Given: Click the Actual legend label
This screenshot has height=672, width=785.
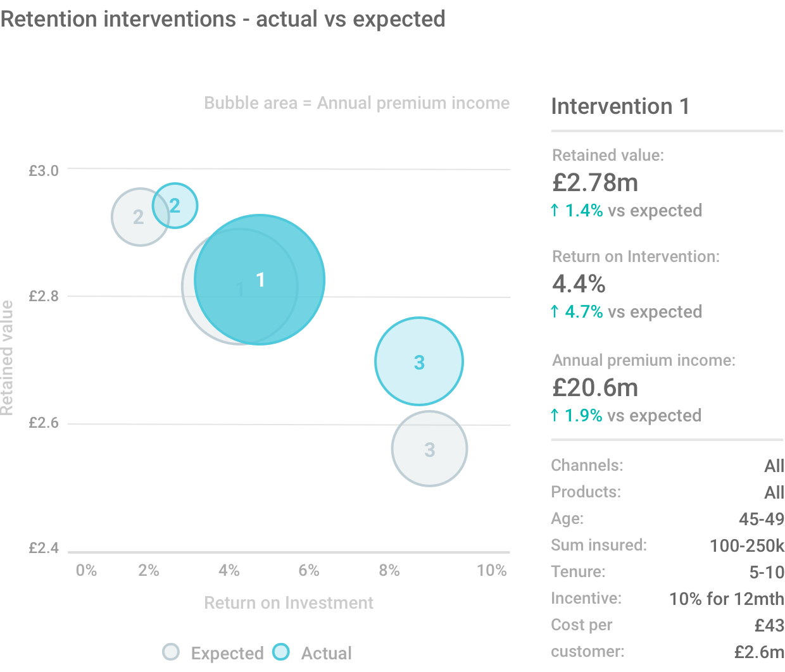Looking at the screenshot, I should point(326,653).
